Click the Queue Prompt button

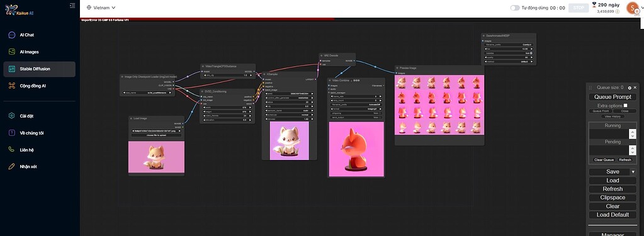[x=613, y=97]
